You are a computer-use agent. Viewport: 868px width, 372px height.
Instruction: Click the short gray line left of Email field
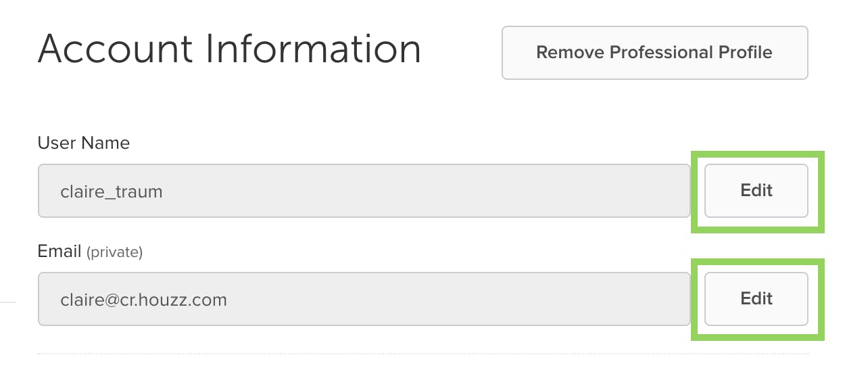(x=8, y=302)
